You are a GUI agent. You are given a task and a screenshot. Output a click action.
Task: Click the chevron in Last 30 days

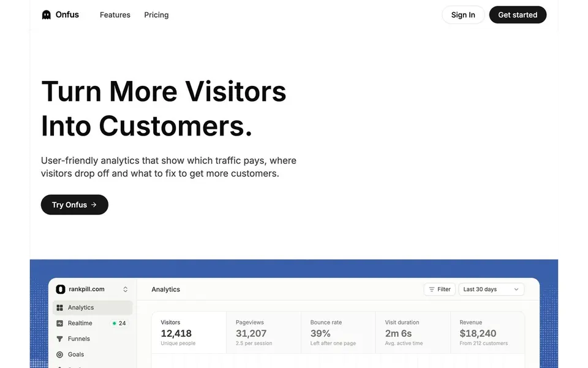(x=516, y=289)
